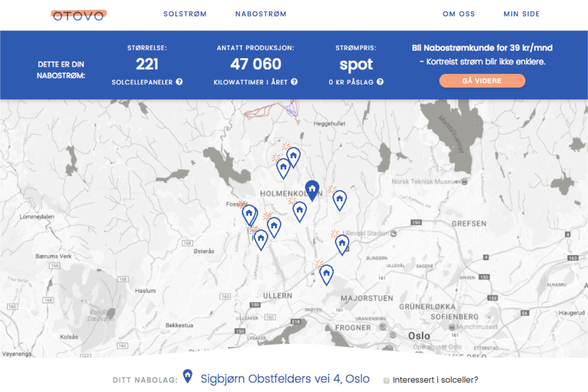The height and width of the screenshot is (392, 588).
Task: Click the '221' panel count
Action: pos(147,64)
